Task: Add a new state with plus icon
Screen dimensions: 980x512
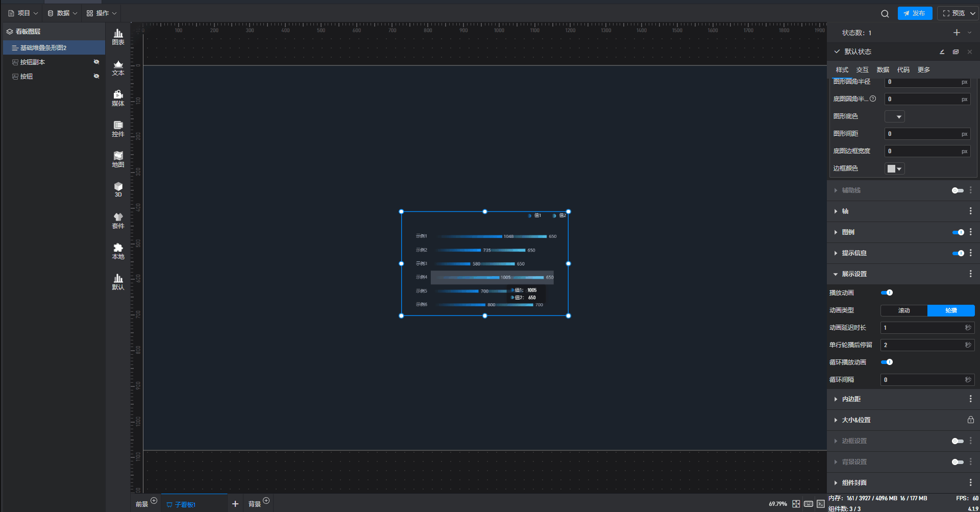Action: tap(957, 33)
